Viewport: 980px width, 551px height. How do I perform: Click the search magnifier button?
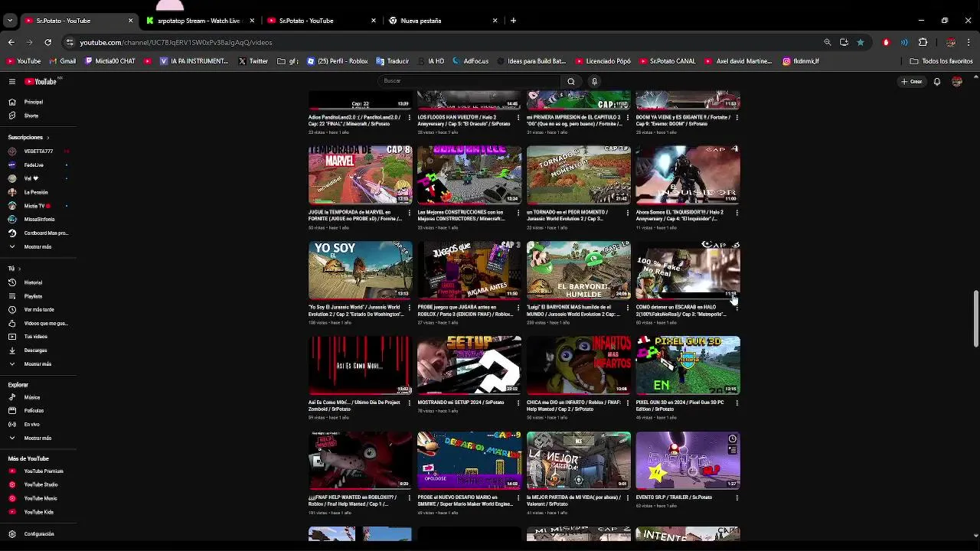point(570,81)
